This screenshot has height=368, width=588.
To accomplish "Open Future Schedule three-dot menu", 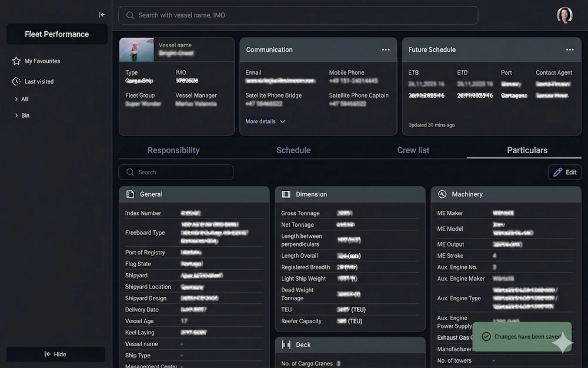I will 570,50.
